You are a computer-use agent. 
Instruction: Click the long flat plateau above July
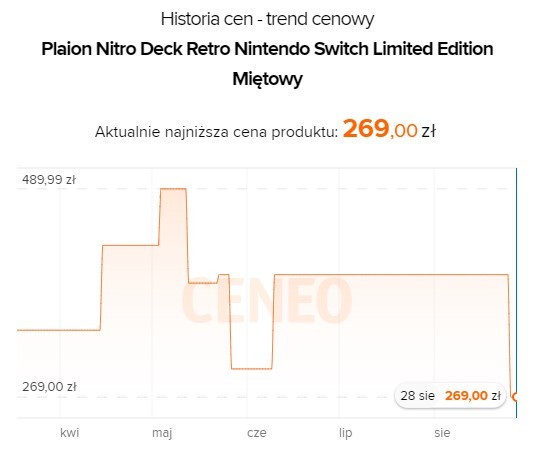391,274
